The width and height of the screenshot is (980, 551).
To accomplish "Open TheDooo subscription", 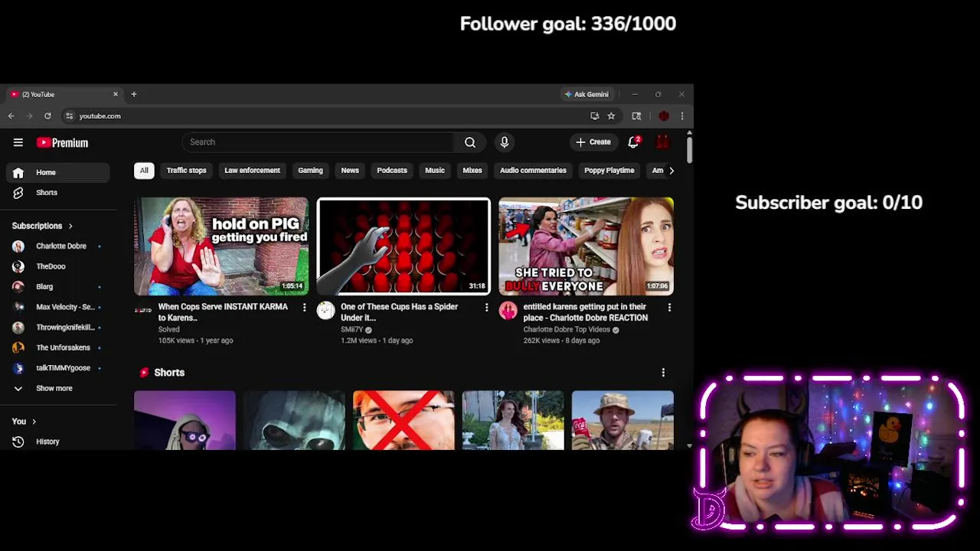I will tap(57, 266).
